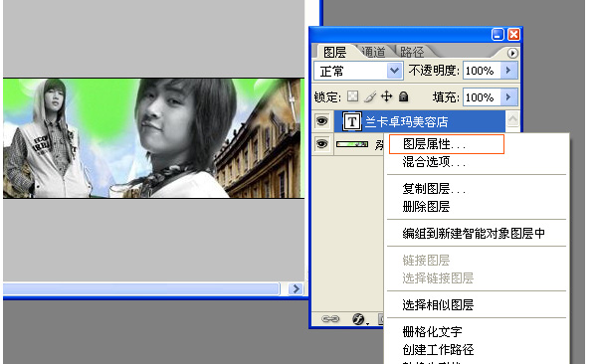Viewport: 597px width, 364px height.
Task: Open the layer style fx icon
Action: coord(358,318)
